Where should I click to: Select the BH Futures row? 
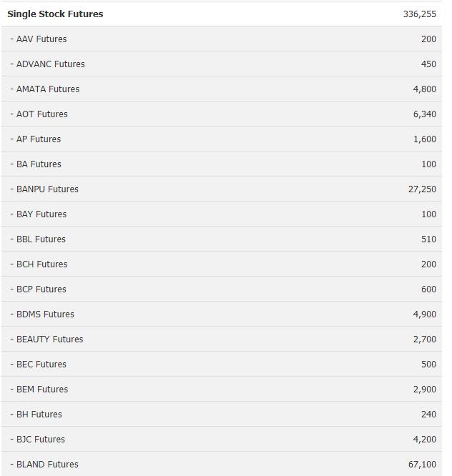click(x=39, y=415)
